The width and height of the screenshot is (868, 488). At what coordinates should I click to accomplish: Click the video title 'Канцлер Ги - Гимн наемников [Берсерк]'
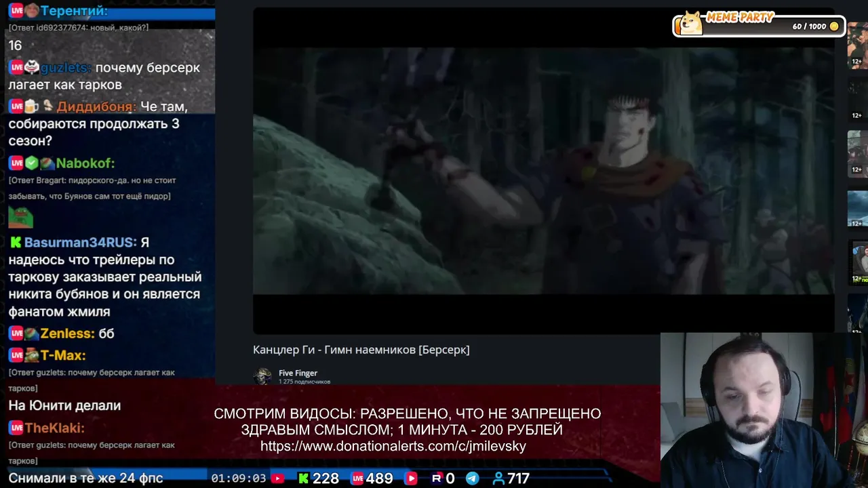click(361, 350)
